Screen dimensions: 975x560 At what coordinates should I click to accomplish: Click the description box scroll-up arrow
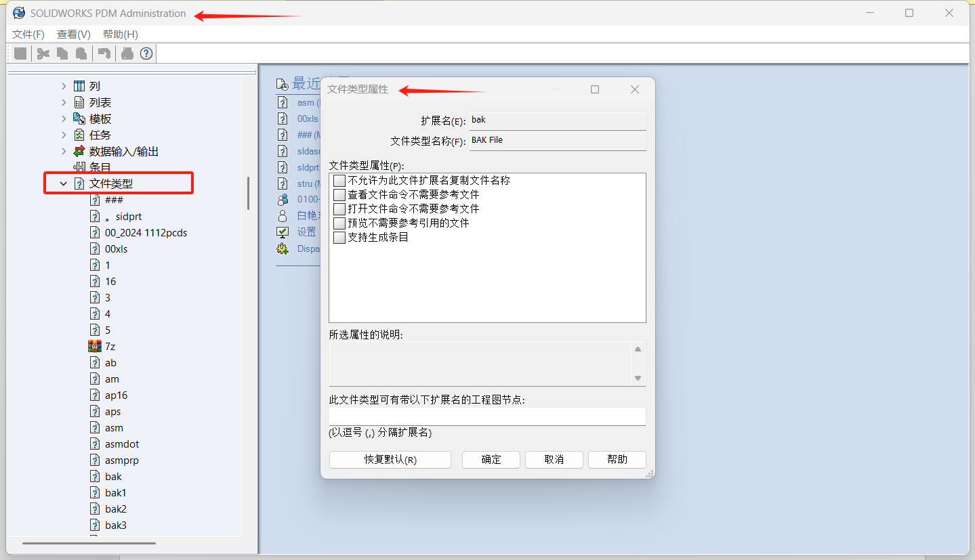[x=638, y=349]
